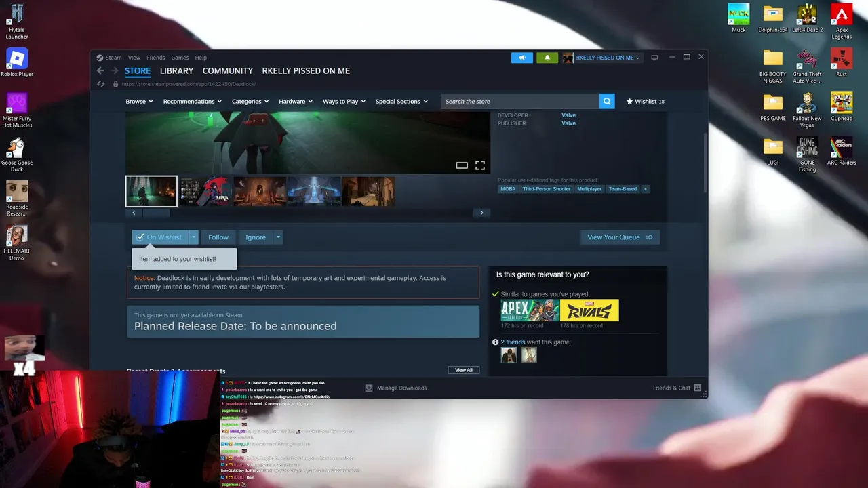
Task: Open Wishlist link with count 18
Action: 645,101
